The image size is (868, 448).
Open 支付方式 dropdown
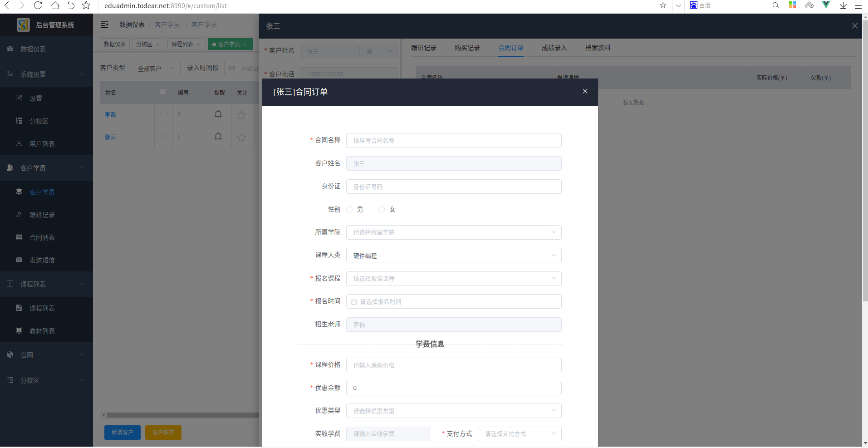point(520,434)
